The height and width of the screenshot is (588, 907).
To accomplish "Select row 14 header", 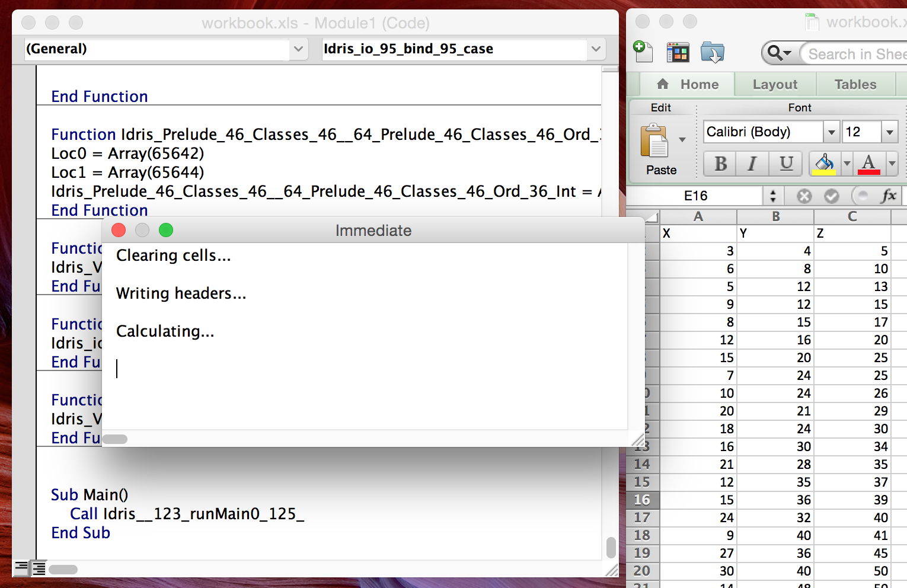I will click(x=643, y=464).
